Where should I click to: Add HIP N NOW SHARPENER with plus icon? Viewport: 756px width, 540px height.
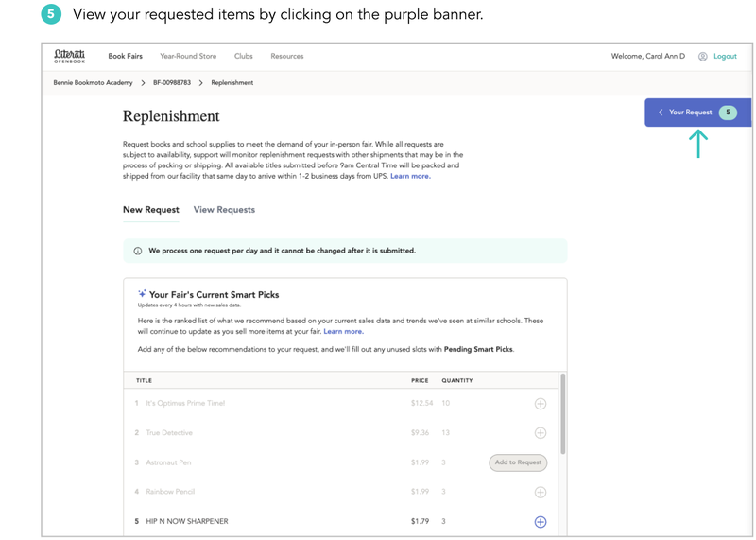tap(541, 522)
